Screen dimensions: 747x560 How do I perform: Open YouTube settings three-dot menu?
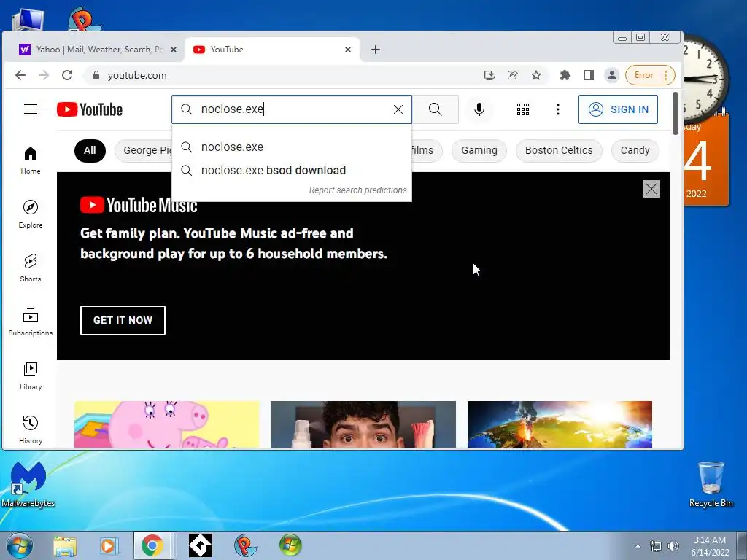tap(558, 109)
